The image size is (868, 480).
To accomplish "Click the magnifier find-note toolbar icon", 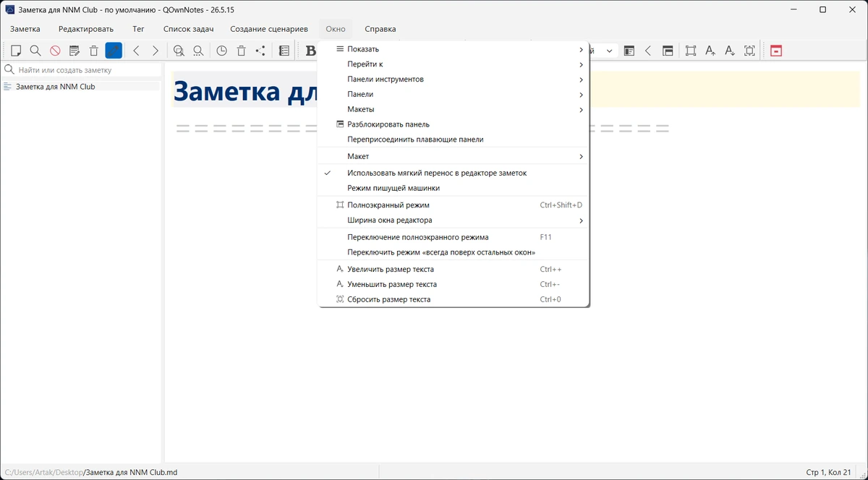I will (x=35, y=51).
